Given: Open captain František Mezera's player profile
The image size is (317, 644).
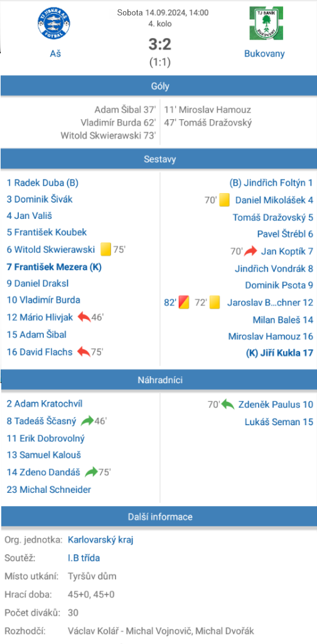Looking at the screenshot, I should tap(54, 267).
